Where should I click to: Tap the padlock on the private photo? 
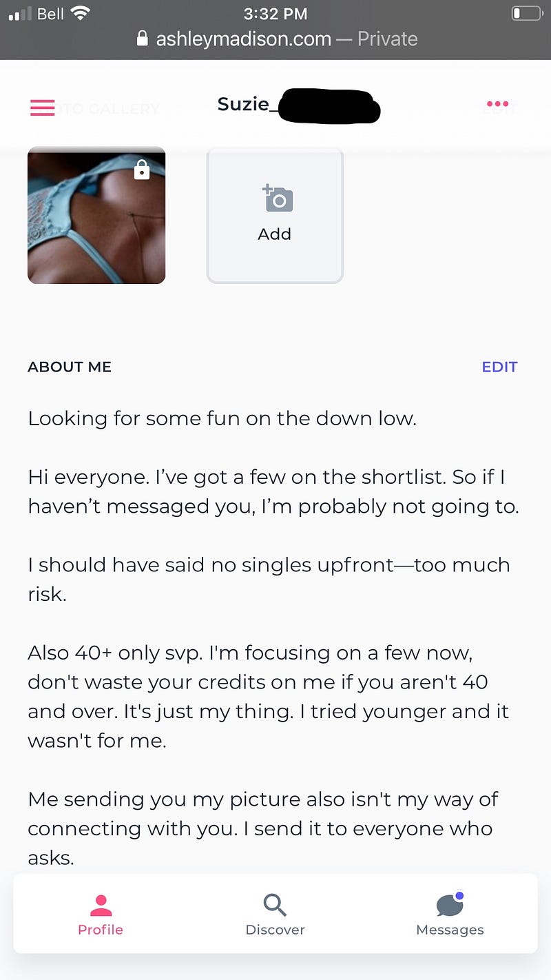[142, 170]
